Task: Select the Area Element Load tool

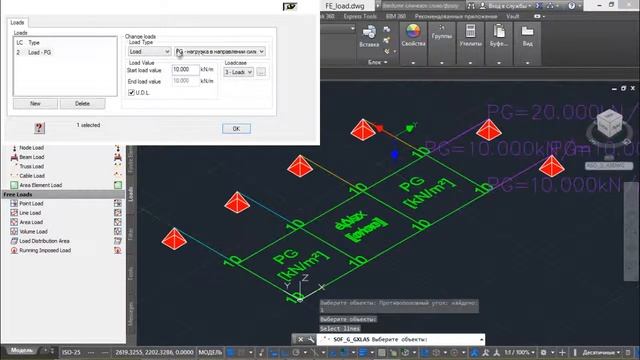Action: point(40,185)
